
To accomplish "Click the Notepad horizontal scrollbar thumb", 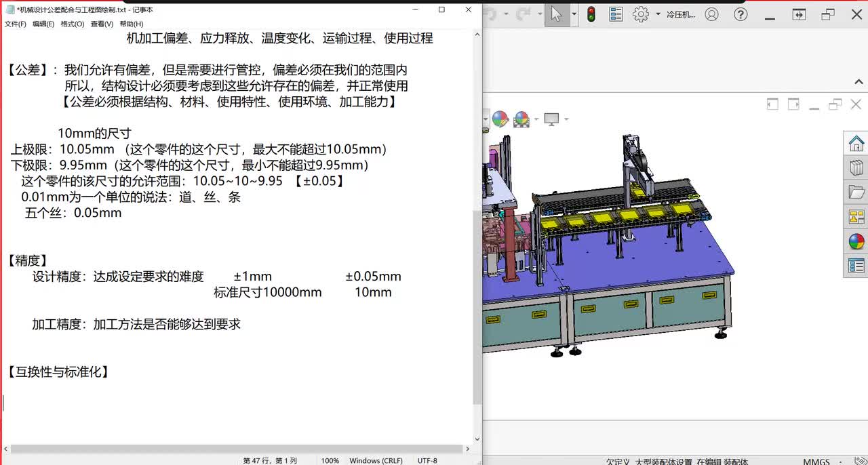I will (x=236, y=449).
